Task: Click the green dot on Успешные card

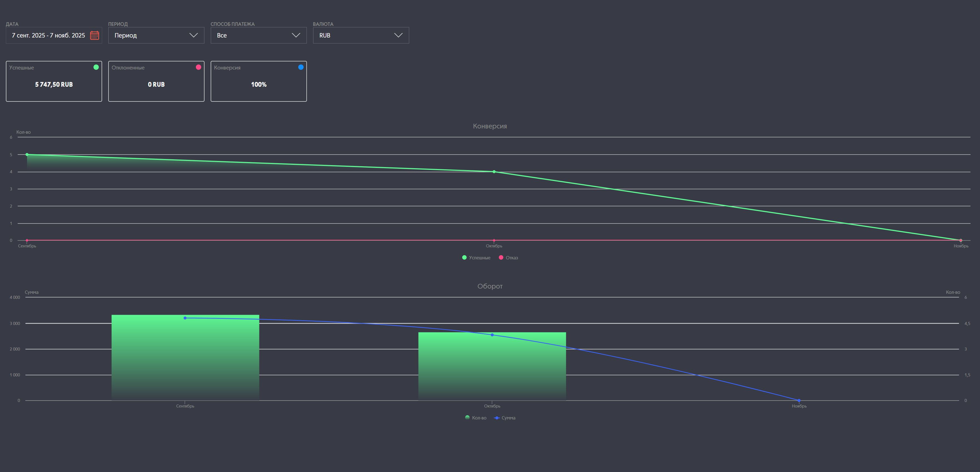Action: coord(96,67)
